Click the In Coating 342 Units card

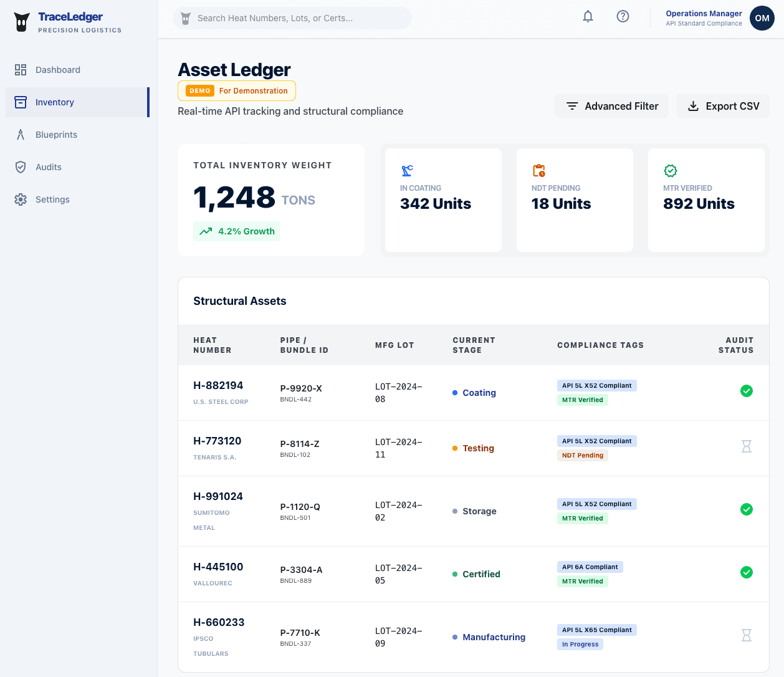[443, 200]
